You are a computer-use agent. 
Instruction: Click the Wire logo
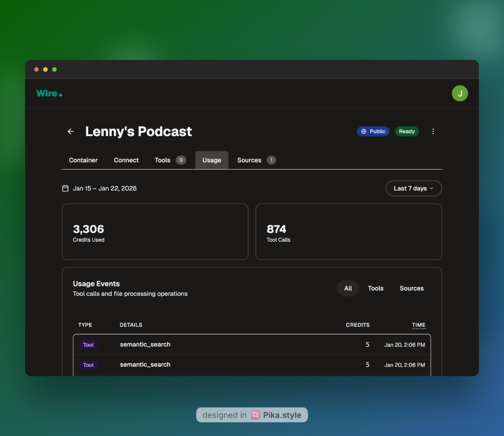click(x=49, y=94)
